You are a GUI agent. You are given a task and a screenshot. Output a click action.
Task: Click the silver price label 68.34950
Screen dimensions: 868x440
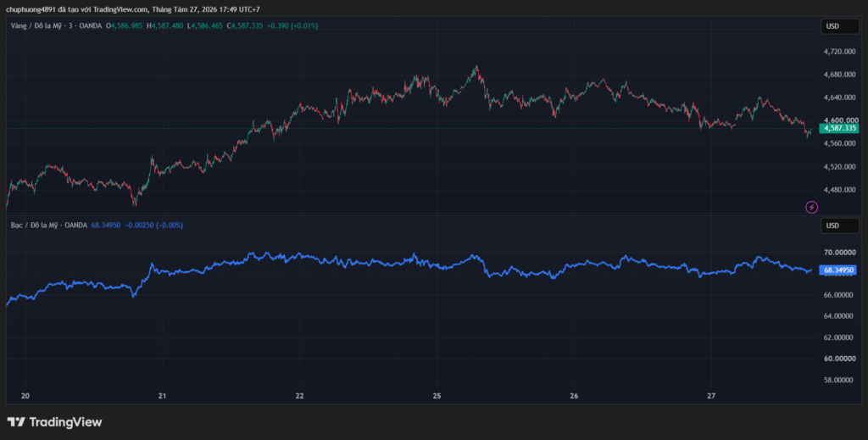pos(839,270)
